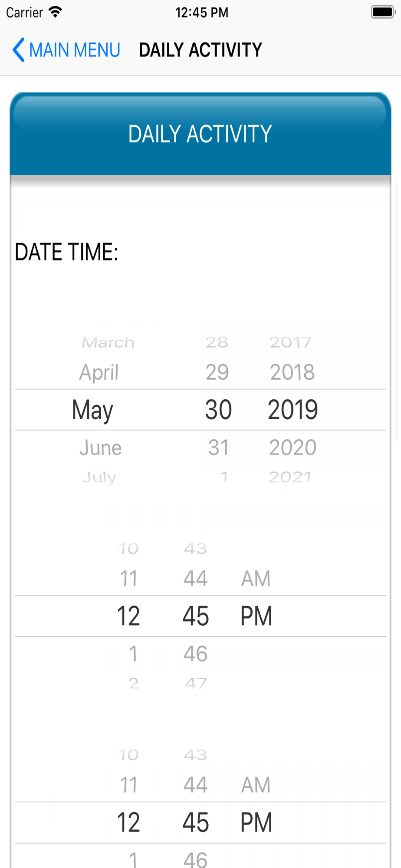Image resolution: width=401 pixels, height=868 pixels.
Task: Set the year to 2020
Action: (x=293, y=447)
